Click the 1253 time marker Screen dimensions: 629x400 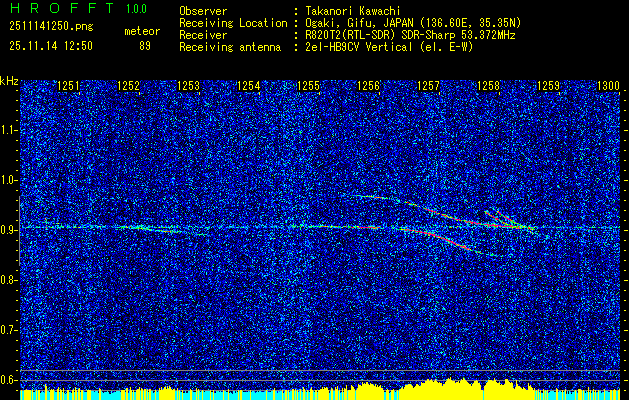click(188, 85)
